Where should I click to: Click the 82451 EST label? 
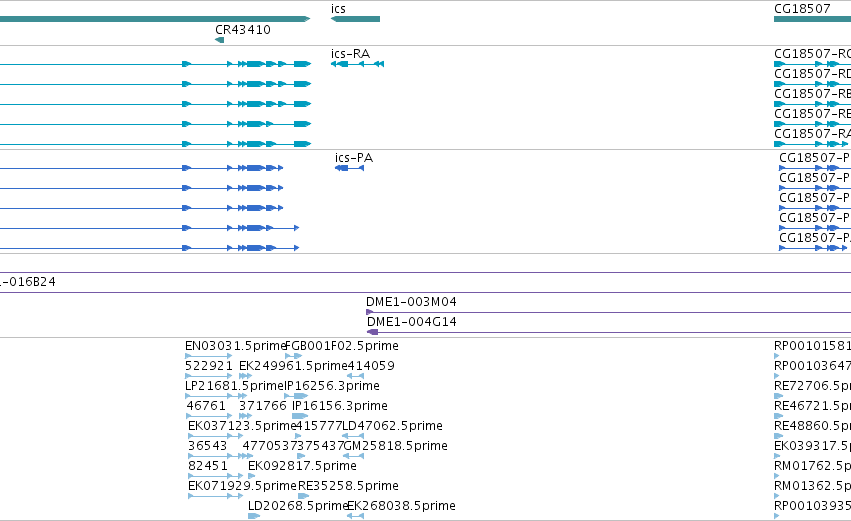click(207, 466)
